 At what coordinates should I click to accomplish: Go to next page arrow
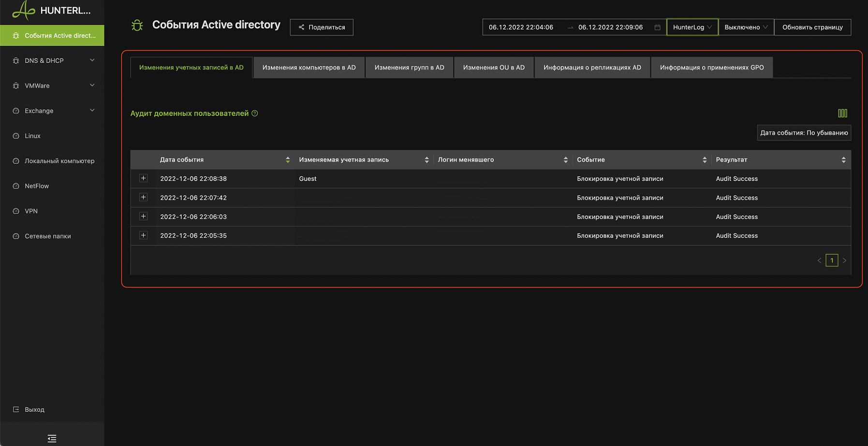click(844, 260)
